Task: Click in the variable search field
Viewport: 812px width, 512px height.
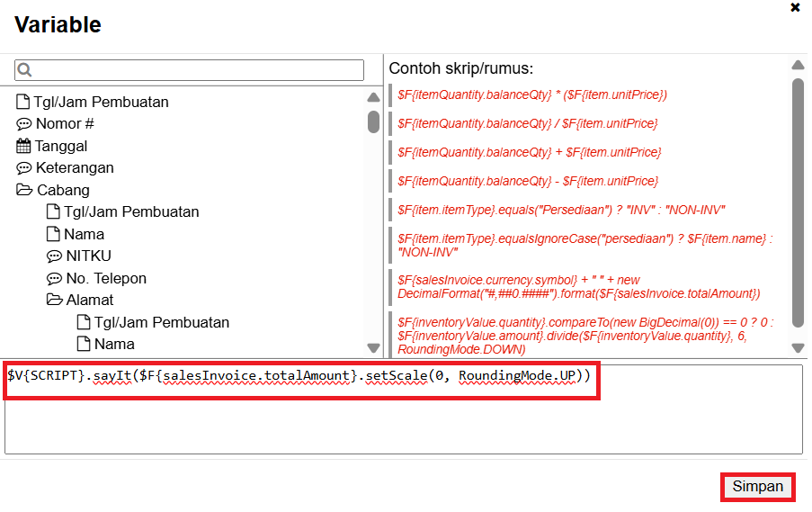Action: tap(198, 70)
